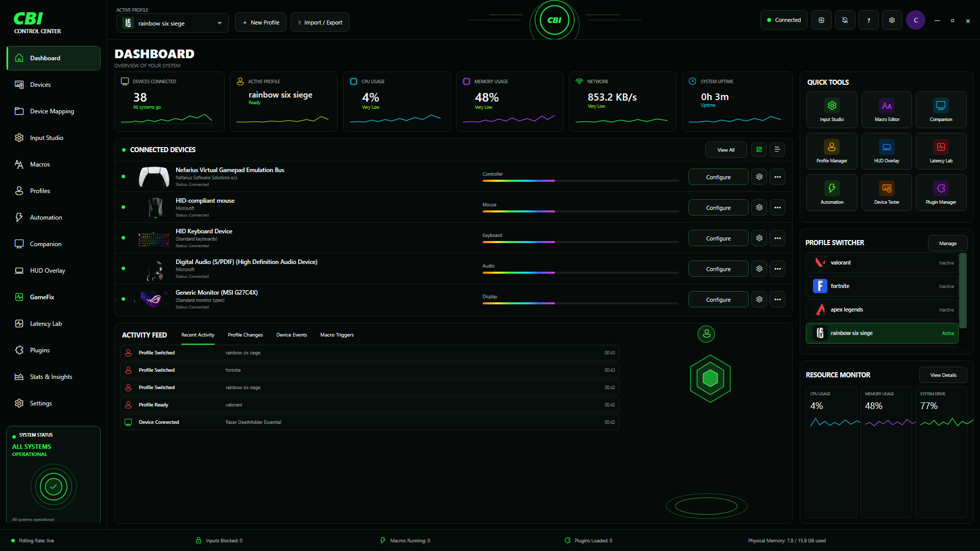The width and height of the screenshot is (980, 551).
Task: Configure the Generic Monitor (MSI G27C4X)
Action: tap(718, 300)
